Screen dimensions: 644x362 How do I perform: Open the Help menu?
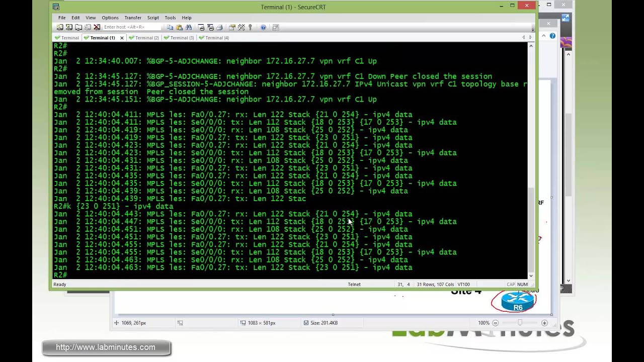coord(187,18)
